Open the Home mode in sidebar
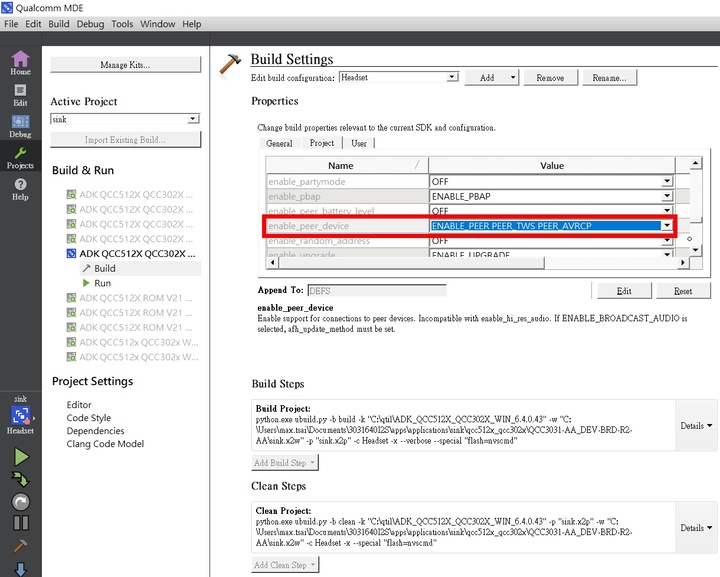 pos(20,63)
